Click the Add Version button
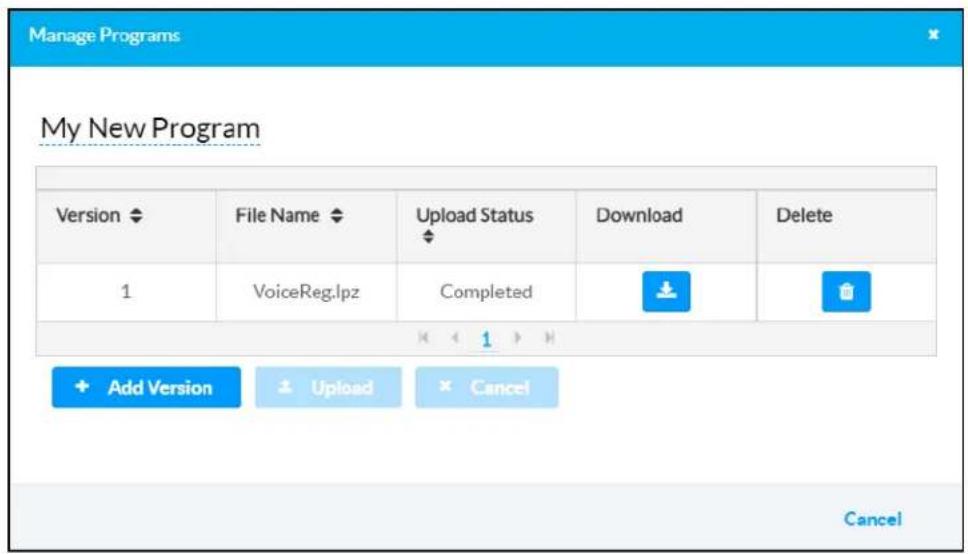 (146, 387)
